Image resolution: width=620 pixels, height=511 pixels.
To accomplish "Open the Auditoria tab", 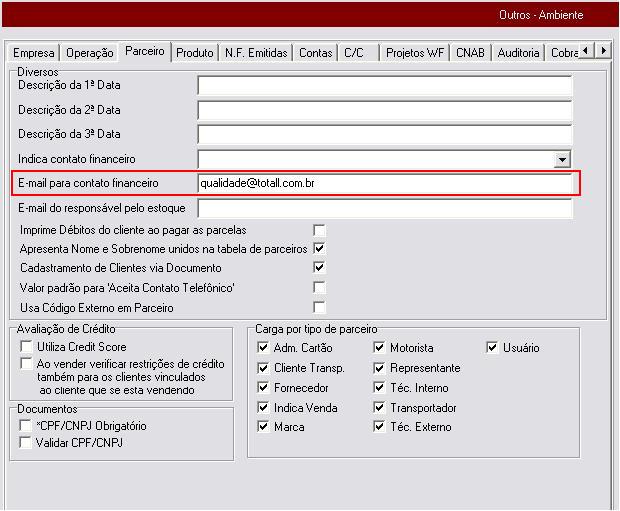I will tap(518, 53).
